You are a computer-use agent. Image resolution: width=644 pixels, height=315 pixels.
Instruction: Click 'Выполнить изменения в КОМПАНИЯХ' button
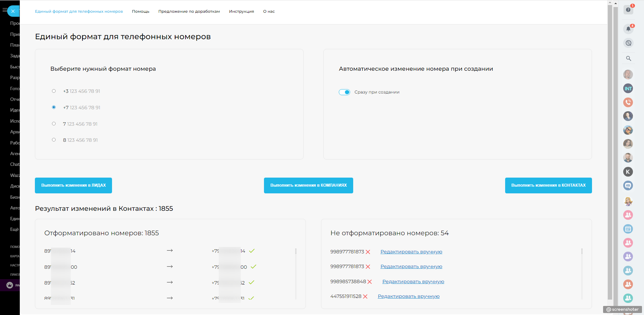click(308, 185)
